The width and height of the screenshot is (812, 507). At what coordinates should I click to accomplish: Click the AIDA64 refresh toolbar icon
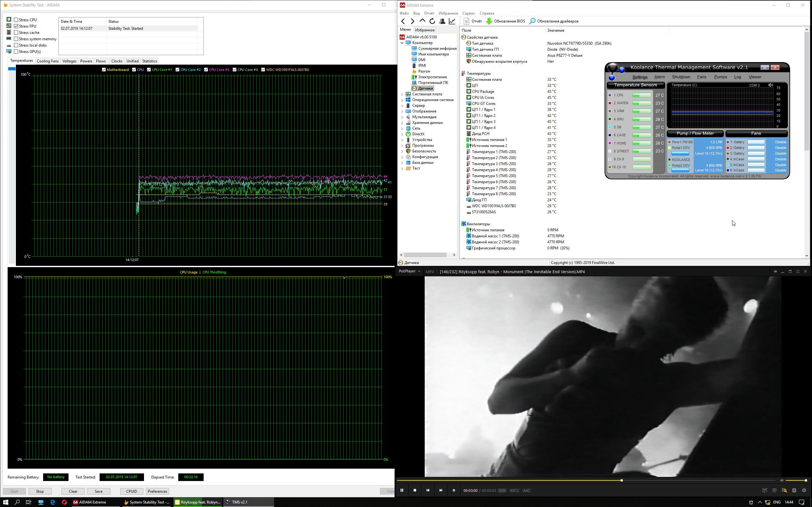[432, 21]
